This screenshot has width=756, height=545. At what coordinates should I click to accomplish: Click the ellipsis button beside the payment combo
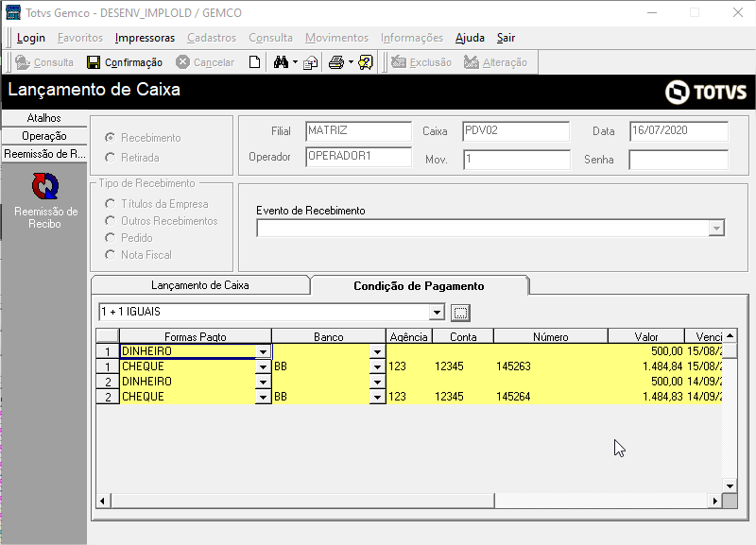click(459, 312)
